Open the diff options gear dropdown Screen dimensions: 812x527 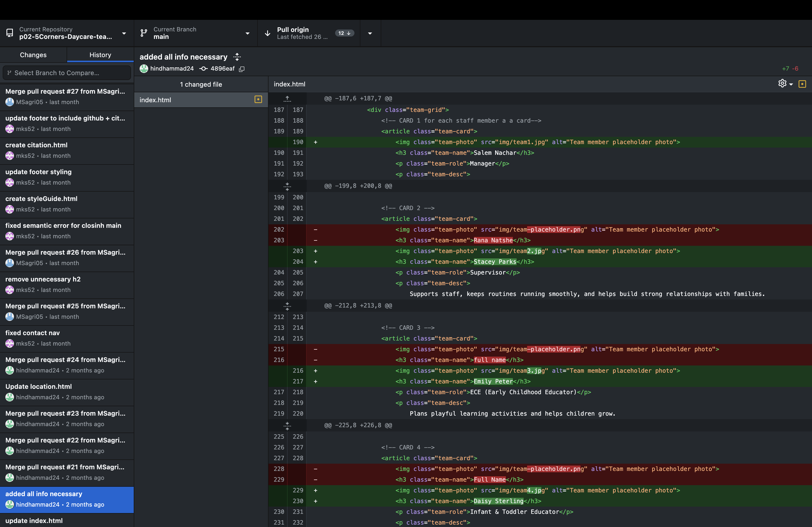pos(785,83)
